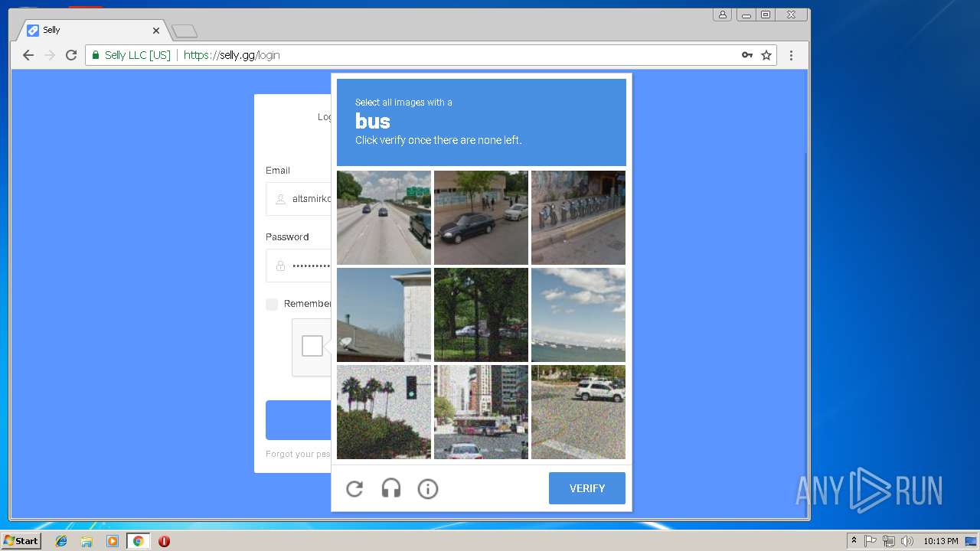Refresh the captcha challenge images
980x551 pixels.
354,488
